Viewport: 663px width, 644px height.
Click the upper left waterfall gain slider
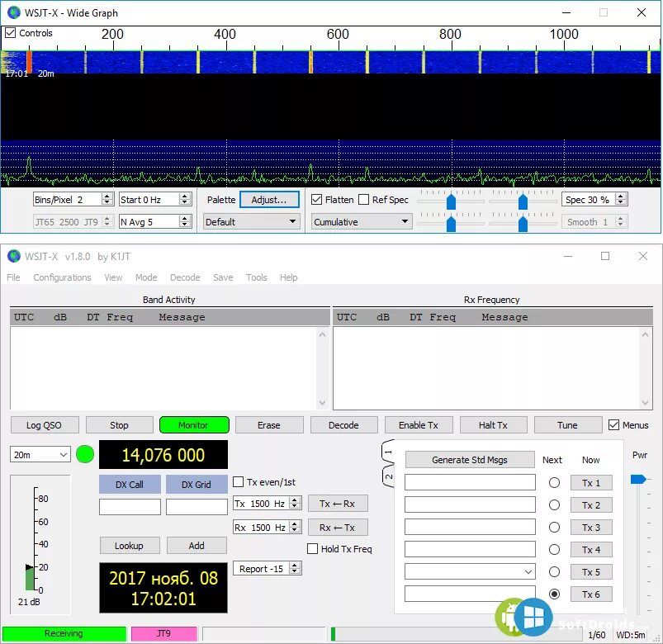point(451,201)
